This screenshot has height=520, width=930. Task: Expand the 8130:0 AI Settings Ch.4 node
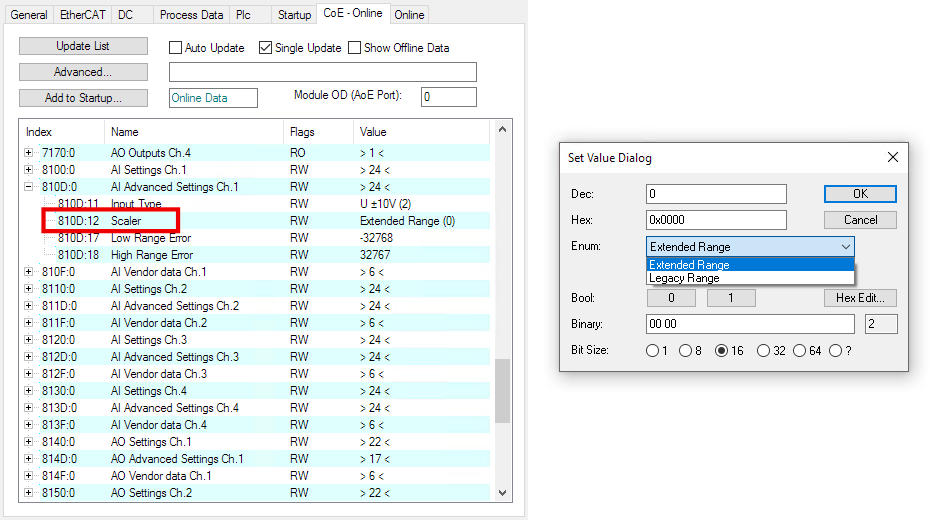pyautogui.click(x=28, y=391)
